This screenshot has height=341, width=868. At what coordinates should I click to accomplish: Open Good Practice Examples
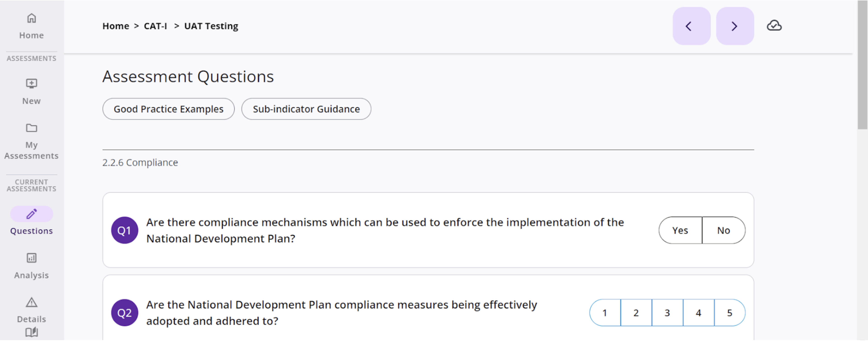coord(168,109)
